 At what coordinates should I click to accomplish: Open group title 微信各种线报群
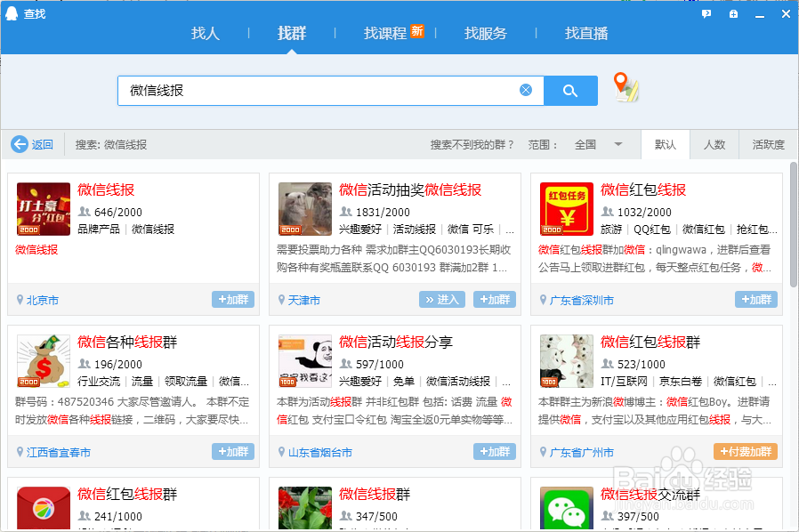click(127, 342)
